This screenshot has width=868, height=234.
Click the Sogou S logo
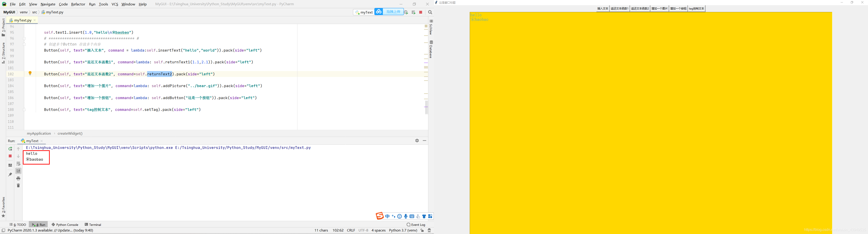click(380, 216)
